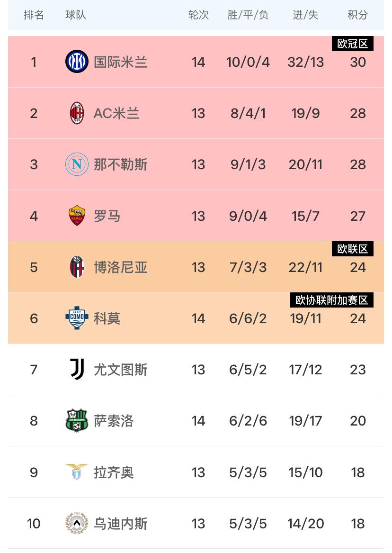Tap the Sassuolo green crest

pyautogui.click(x=77, y=420)
